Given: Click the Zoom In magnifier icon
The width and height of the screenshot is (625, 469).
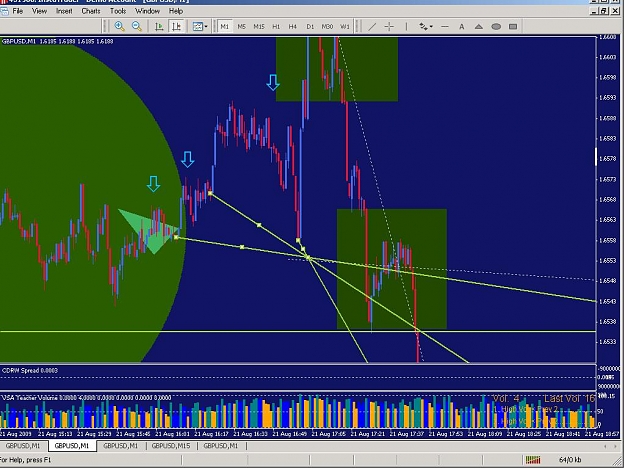Looking at the screenshot, I should 120,26.
